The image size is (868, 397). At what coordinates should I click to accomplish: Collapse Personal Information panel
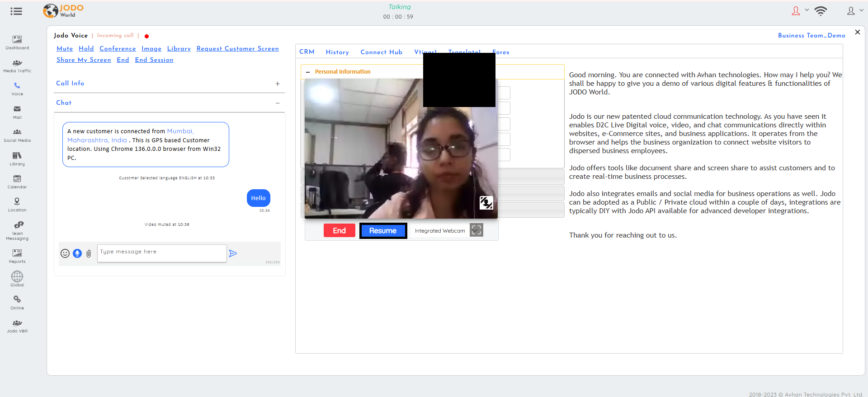[308, 72]
